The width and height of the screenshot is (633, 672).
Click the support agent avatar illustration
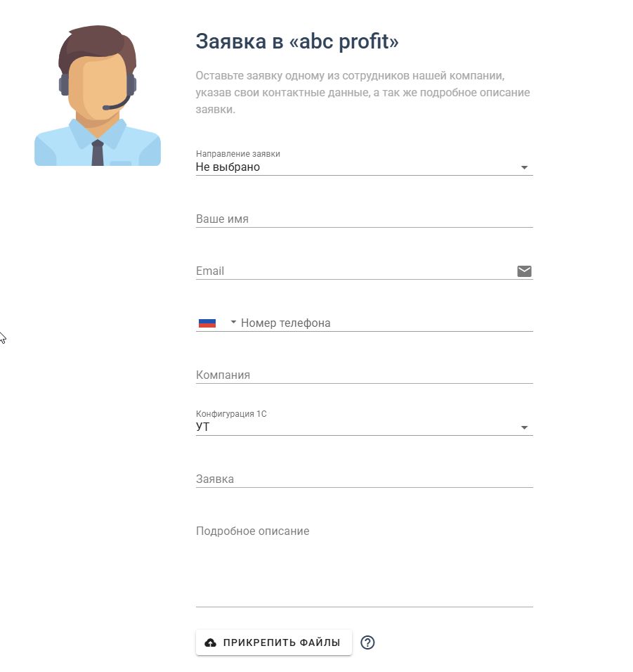(98, 97)
